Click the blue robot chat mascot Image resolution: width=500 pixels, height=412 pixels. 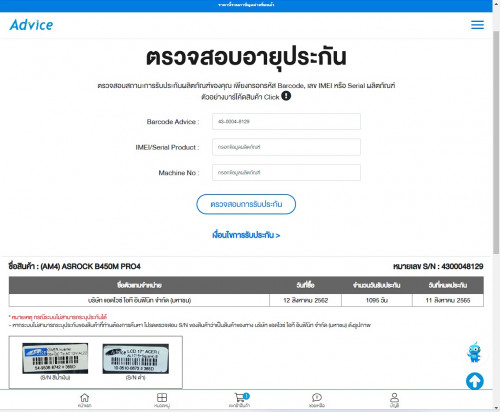click(474, 352)
